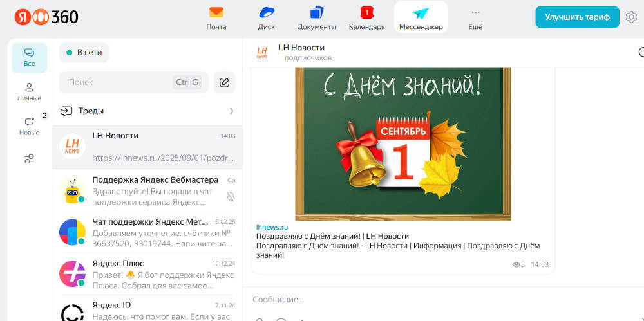Open LH Новости chat in list
The height and width of the screenshot is (321, 644).
click(x=147, y=147)
